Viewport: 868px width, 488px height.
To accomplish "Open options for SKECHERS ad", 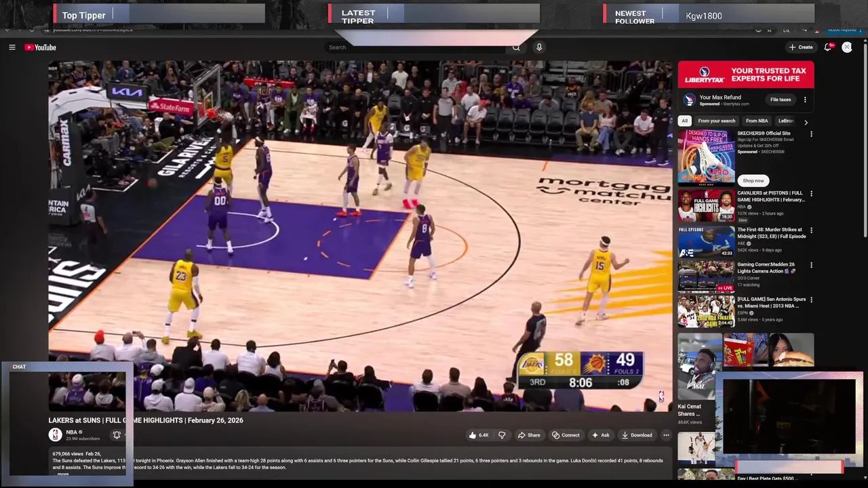I will (811, 134).
